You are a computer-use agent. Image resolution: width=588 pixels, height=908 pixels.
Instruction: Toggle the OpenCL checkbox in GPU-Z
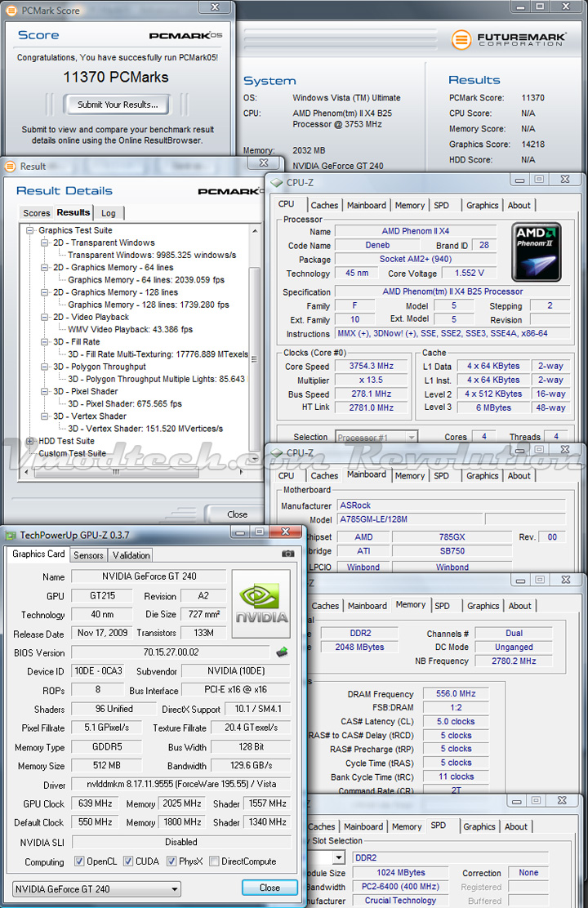tap(79, 861)
